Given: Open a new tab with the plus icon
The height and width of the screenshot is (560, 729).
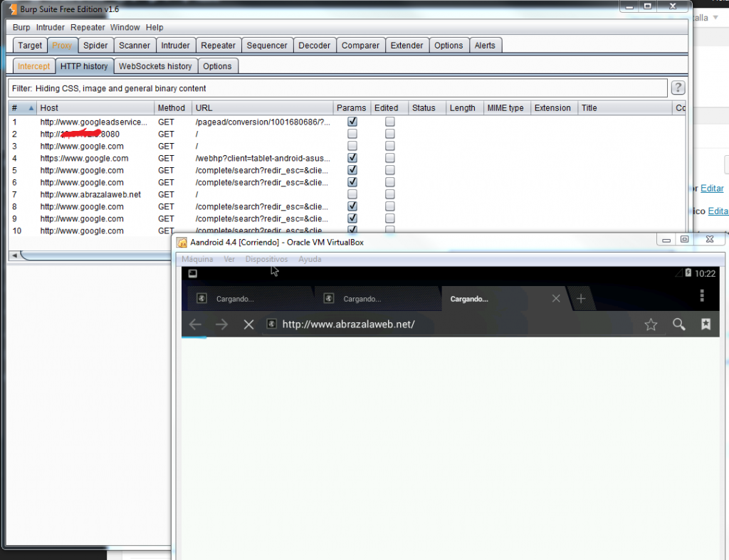Looking at the screenshot, I should tap(582, 298).
